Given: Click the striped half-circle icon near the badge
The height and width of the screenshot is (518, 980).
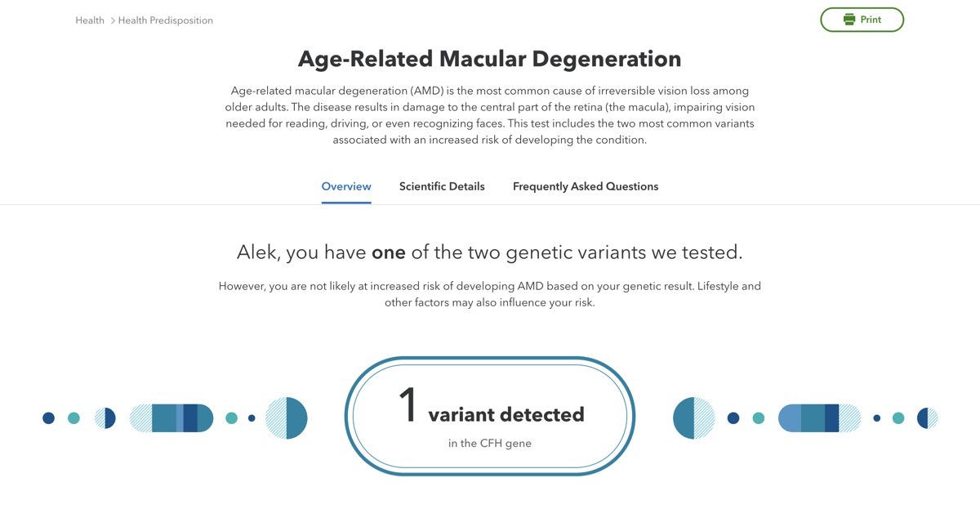Looking at the screenshot, I should tap(287, 417).
